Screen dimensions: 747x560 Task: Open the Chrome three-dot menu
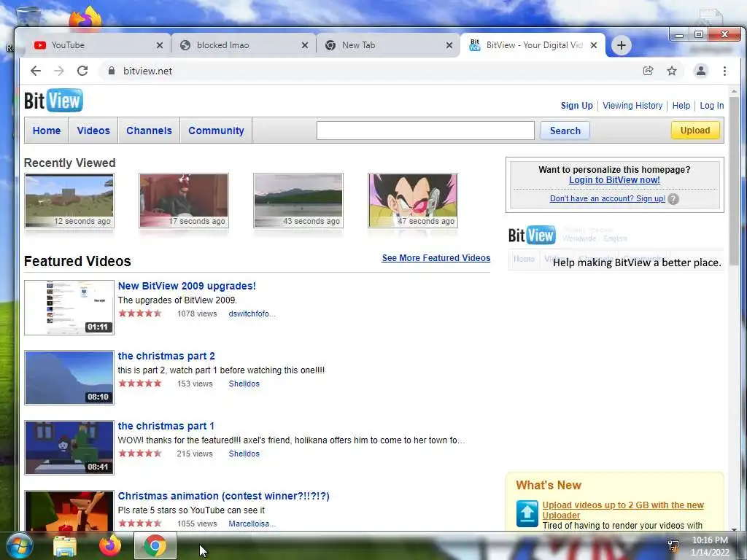724,71
